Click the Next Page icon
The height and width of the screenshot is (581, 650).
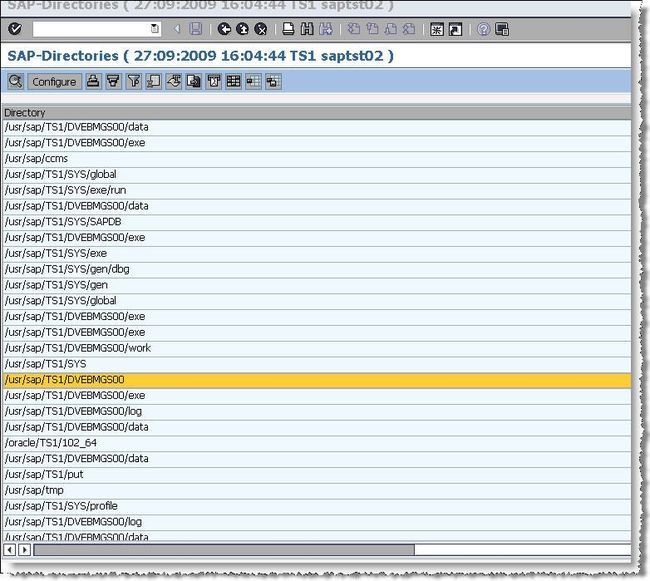[391, 29]
